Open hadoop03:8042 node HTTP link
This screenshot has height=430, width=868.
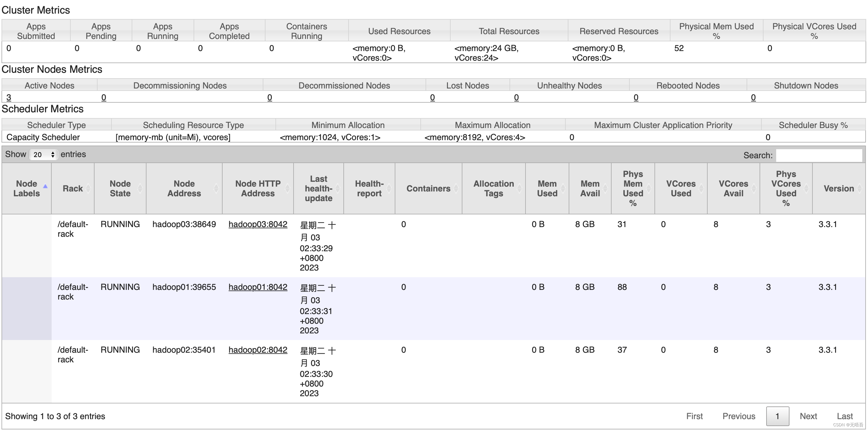[258, 224]
